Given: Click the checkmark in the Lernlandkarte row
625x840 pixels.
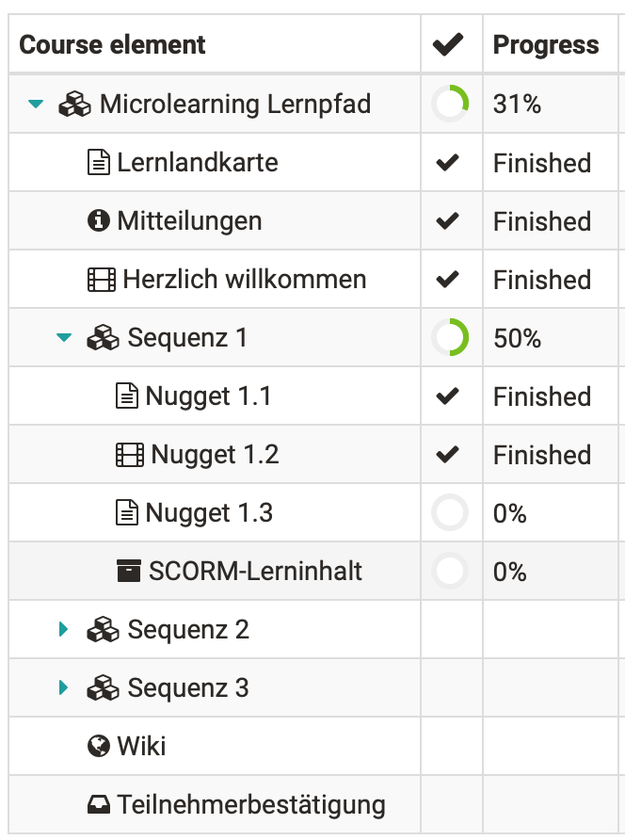Looking at the screenshot, I should [x=447, y=162].
